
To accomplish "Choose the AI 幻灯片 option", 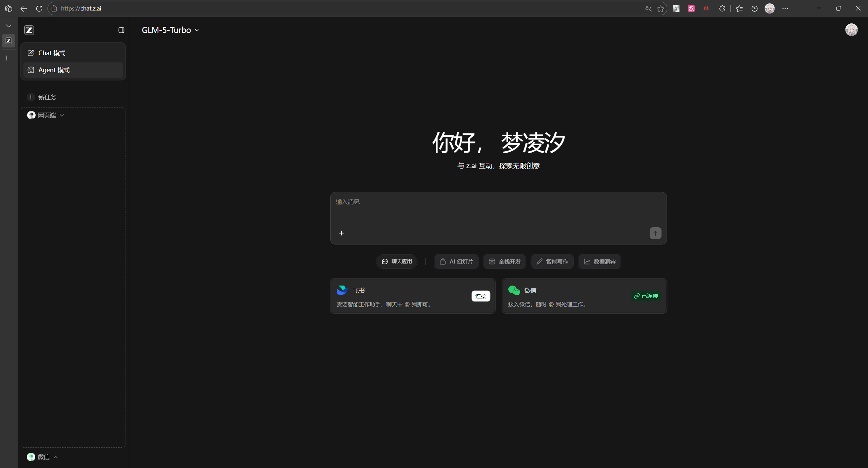I will coord(456,261).
